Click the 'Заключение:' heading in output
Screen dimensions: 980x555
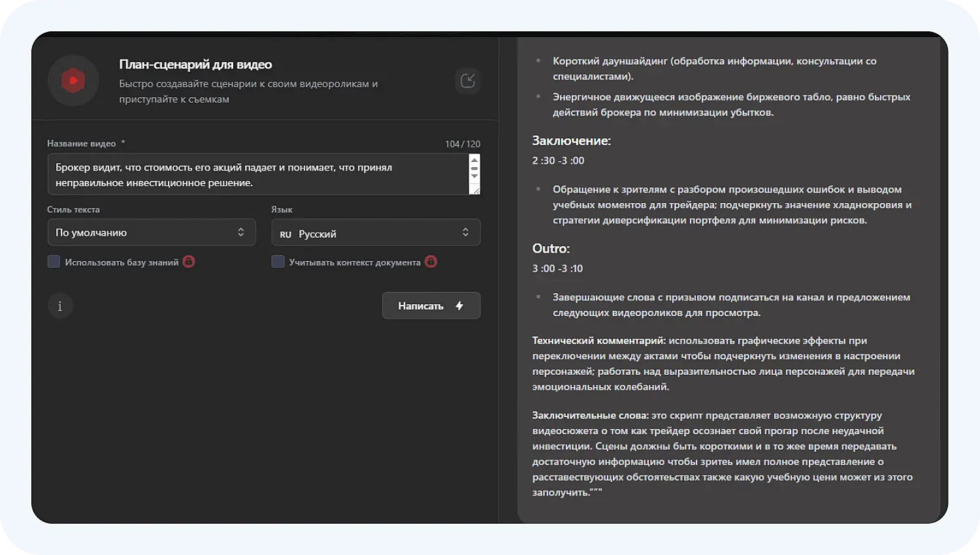(571, 140)
